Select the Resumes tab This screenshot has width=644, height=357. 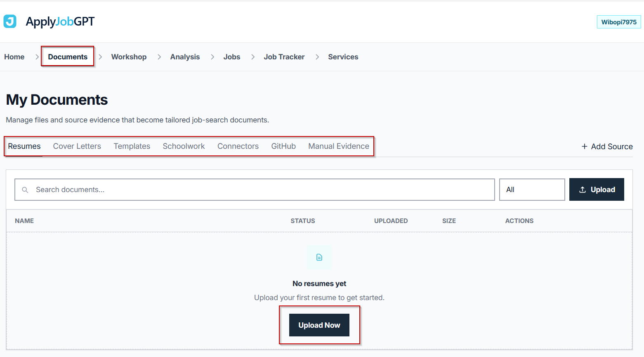24,146
